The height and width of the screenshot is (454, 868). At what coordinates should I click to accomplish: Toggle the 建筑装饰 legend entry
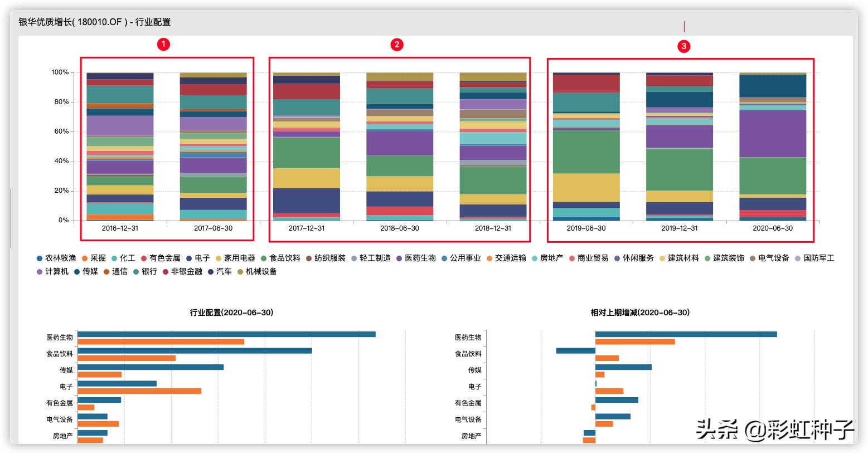724,258
